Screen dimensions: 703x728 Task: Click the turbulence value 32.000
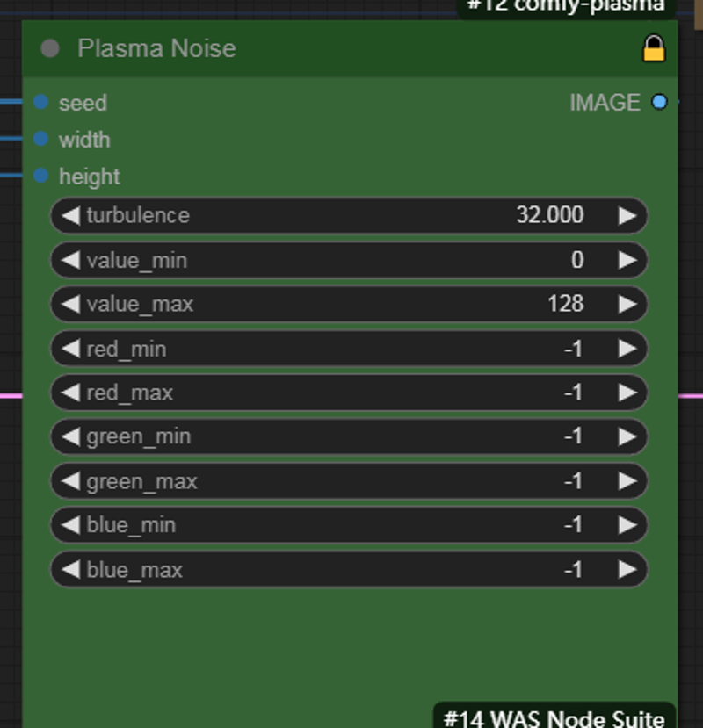coord(550,215)
